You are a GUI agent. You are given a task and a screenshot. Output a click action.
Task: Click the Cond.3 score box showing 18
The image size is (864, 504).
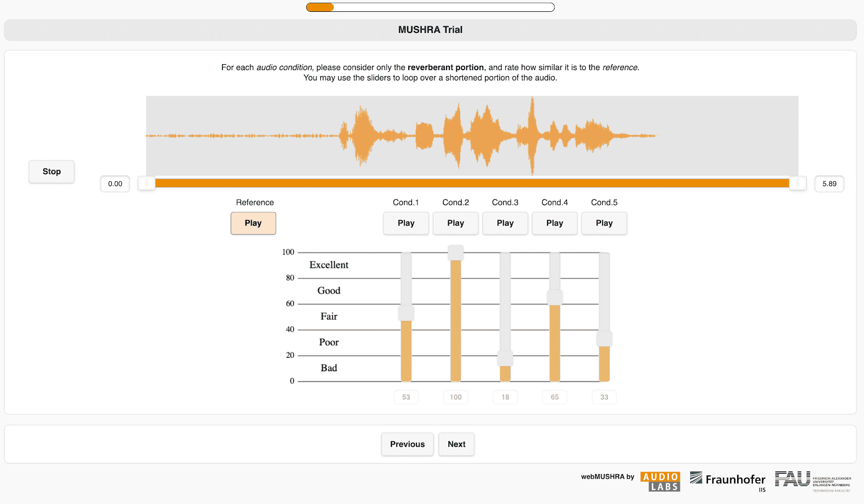click(x=505, y=397)
